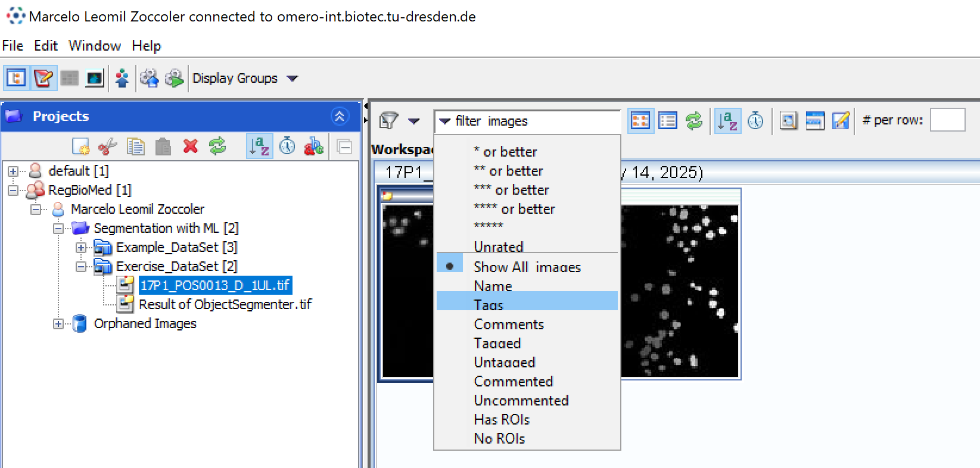Select the Exercise_DataSet [2] row
980x468 pixels.
click(x=177, y=266)
